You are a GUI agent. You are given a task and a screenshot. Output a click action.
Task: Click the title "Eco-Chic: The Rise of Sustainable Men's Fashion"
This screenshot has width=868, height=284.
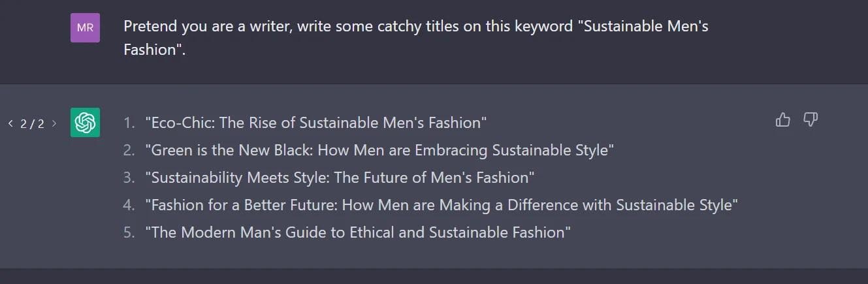click(316, 122)
